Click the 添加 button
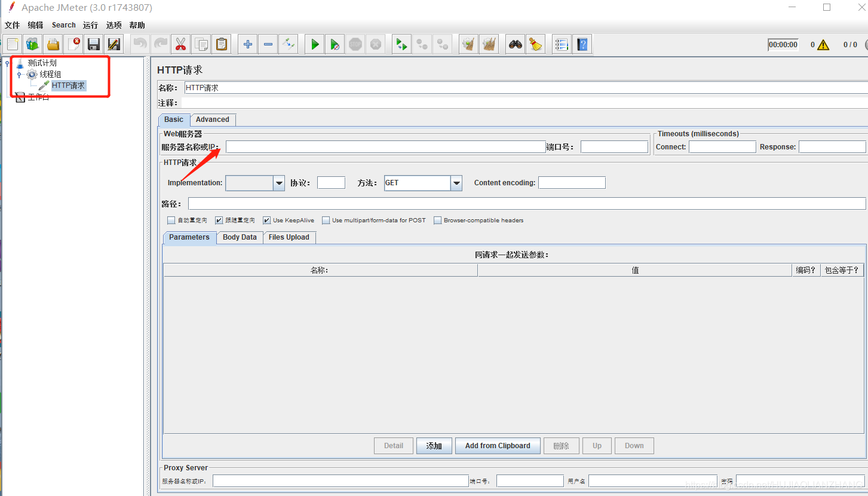This screenshot has height=496, width=868. coord(434,446)
